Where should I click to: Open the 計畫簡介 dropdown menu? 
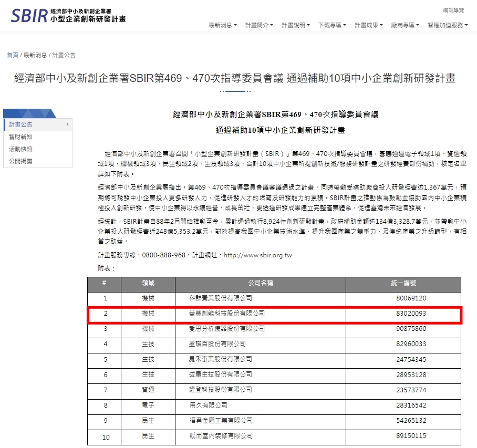[x=259, y=25]
